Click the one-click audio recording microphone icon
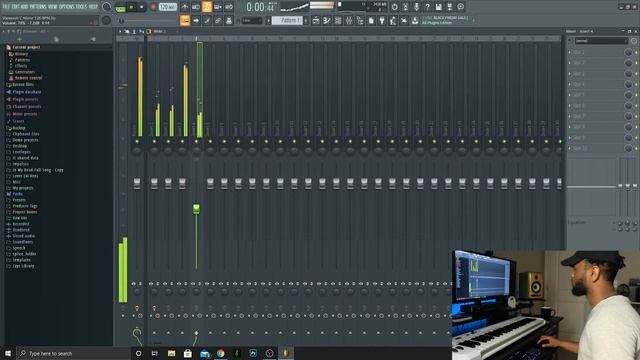Image resolution: width=640 pixels, height=360 pixels. click(x=416, y=7)
